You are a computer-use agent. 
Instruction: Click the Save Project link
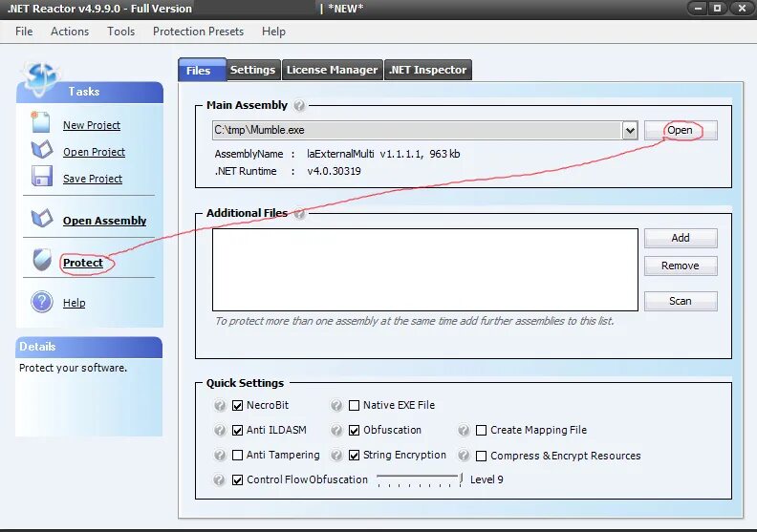coord(93,179)
